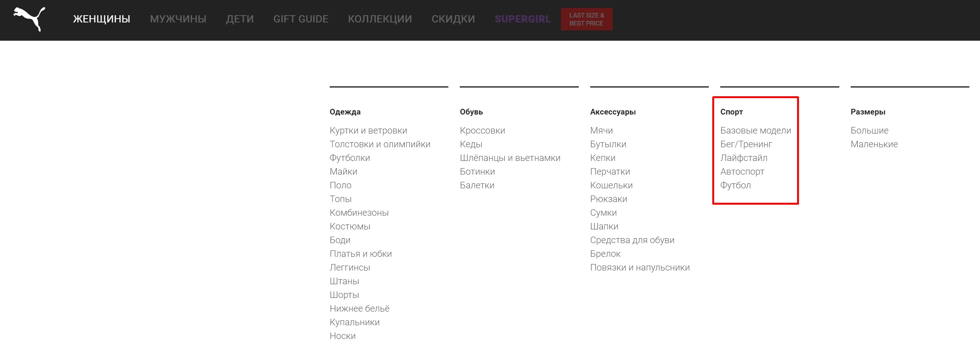Image resolution: width=980 pixels, height=358 pixels.
Task: Select Толстовки и олимпийки link
Action: click(380, 144)
